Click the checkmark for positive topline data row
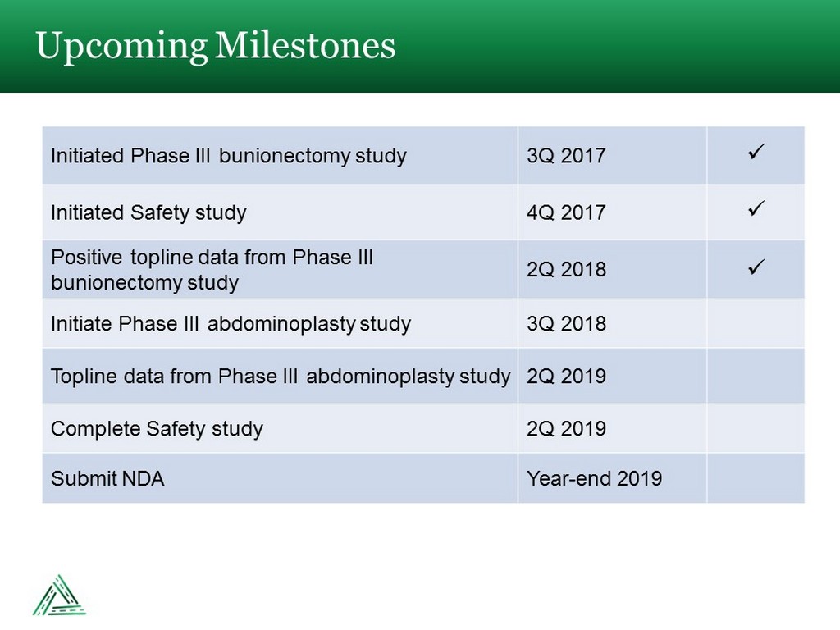Viewport: 840px width, 630px height. tap(756, 267)
